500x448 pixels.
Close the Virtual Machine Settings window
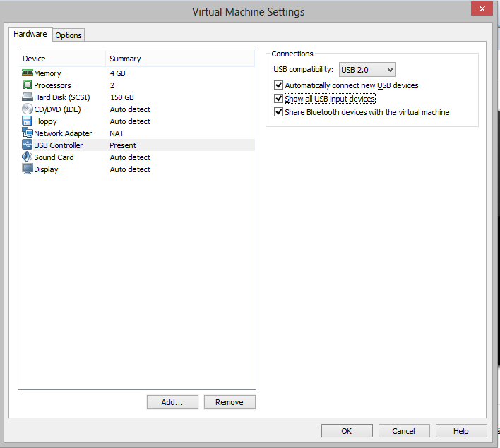tap(482, 8)
